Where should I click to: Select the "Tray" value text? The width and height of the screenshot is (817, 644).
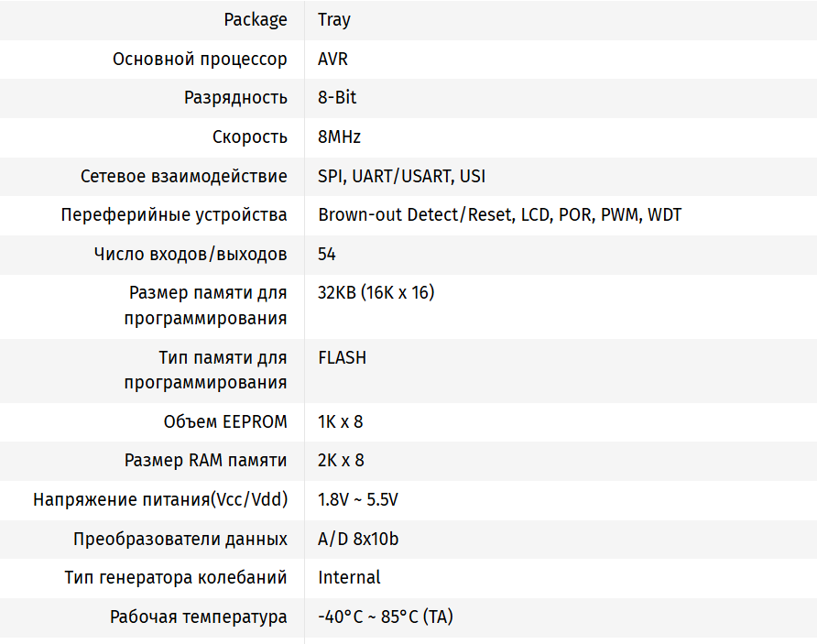coord(334,19)
